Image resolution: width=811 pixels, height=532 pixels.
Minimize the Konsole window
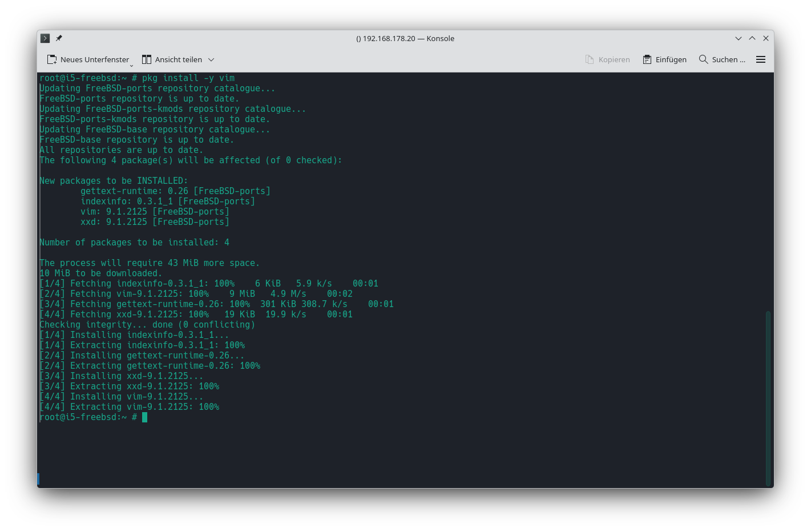(x=739, y=38)
